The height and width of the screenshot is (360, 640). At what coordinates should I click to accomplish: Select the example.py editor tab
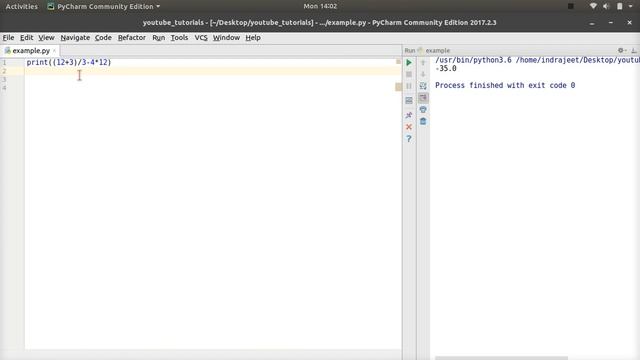(x=30, y=51)
